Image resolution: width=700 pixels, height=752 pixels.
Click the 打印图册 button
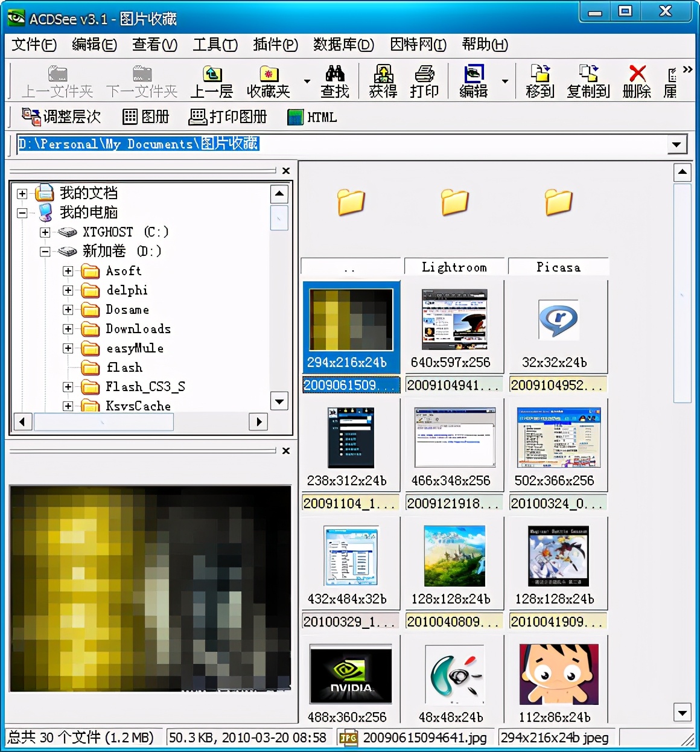click(228, 116)
